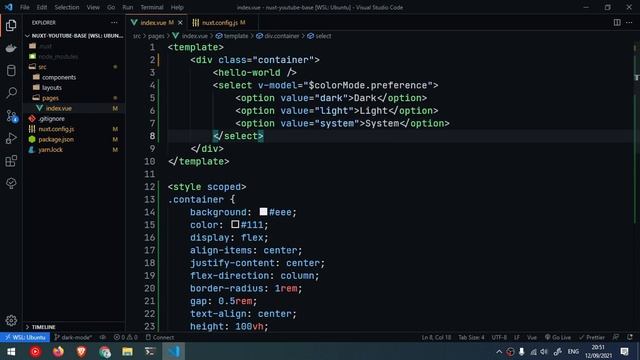Click Go Live in the status bar
This screenshot has width=640, height=360.
[558, 338]
